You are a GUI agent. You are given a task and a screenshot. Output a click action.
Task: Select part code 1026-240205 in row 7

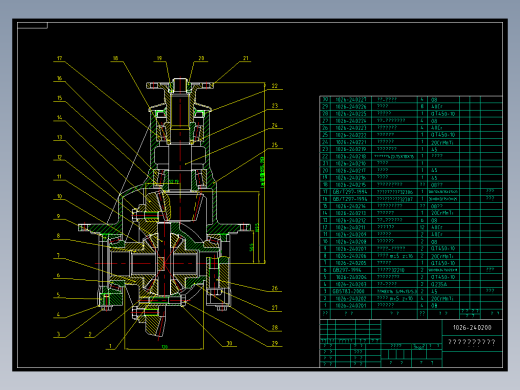(351, 263)
